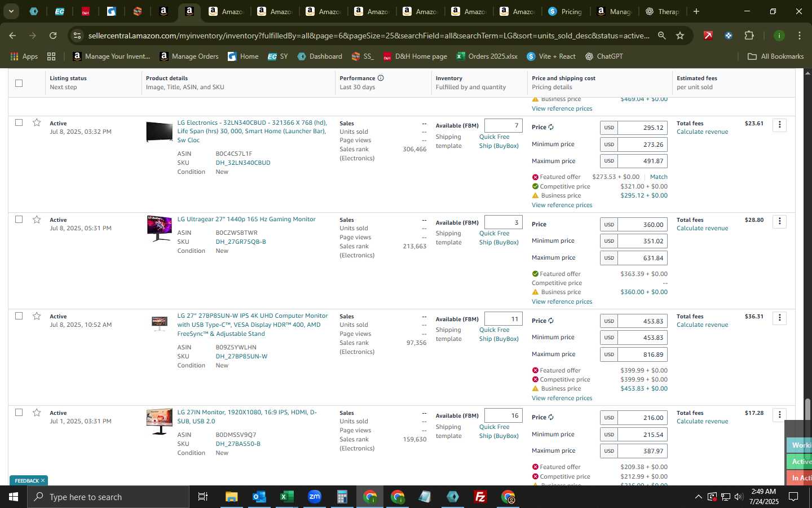Click the available quantity field showing 7
Viewport: 812px width, 508px height.
(x=503, y=125)
